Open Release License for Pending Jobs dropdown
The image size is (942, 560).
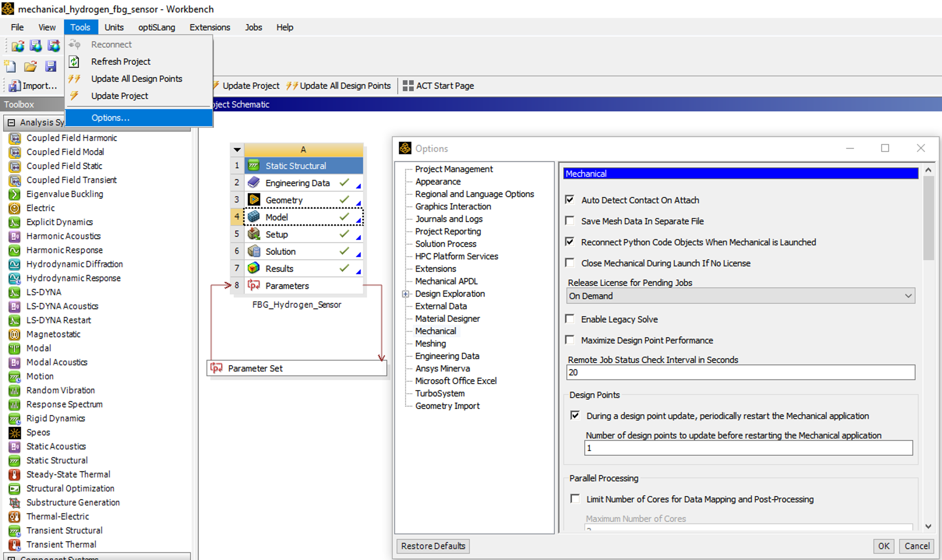pos(740,296)
